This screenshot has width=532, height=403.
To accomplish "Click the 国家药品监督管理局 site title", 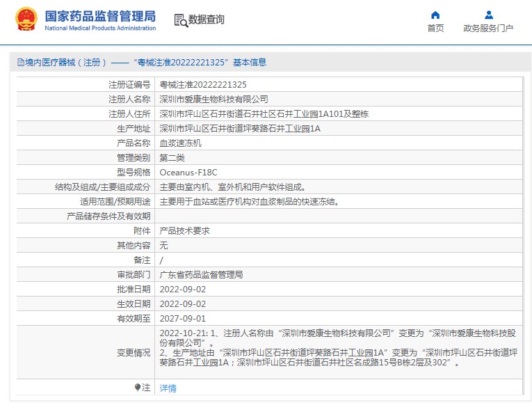I will tap(100, 17).
